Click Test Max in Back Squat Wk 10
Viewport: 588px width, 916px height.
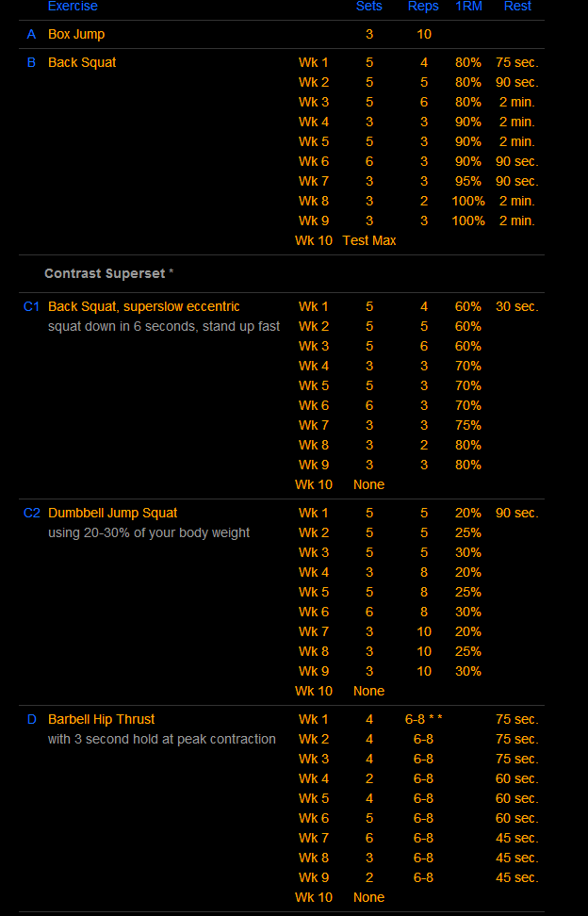click(369, 240)
